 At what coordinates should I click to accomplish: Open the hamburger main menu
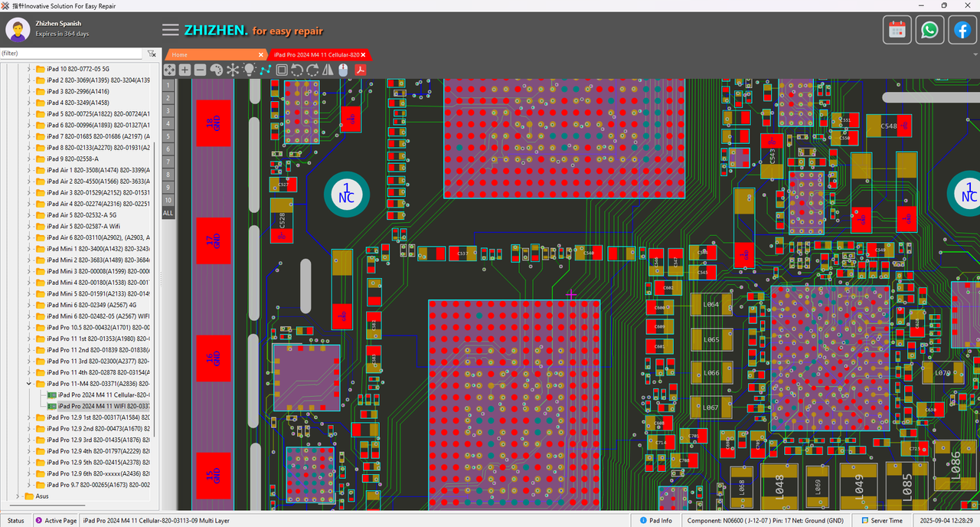tap(170, 30)
